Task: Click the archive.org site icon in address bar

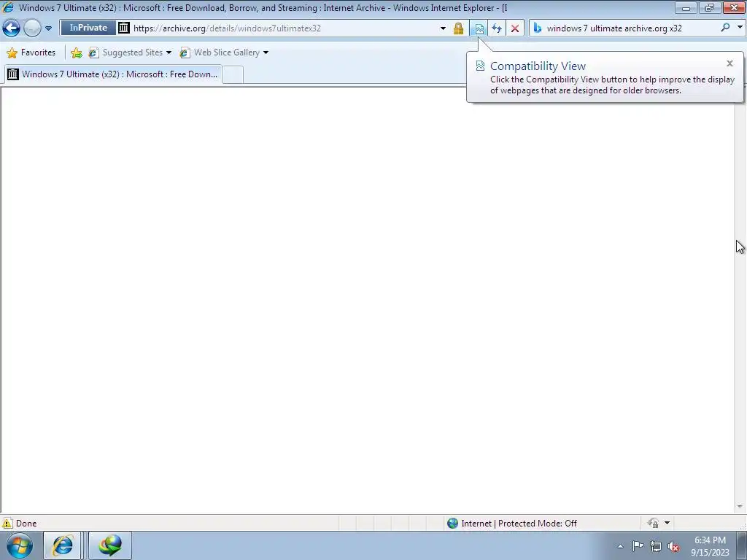Action: pos(124,28)
